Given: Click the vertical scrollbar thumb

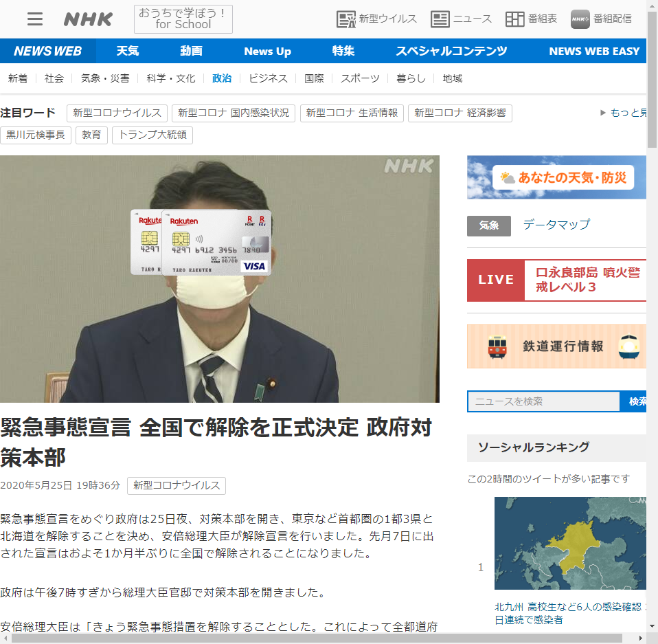Looking at the screenshot, I should (652, 80).
